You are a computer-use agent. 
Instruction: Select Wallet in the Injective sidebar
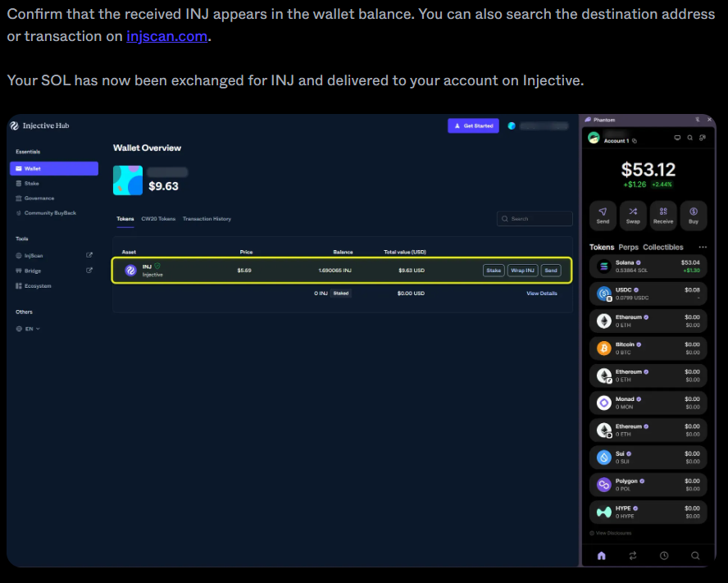[54, 169]
